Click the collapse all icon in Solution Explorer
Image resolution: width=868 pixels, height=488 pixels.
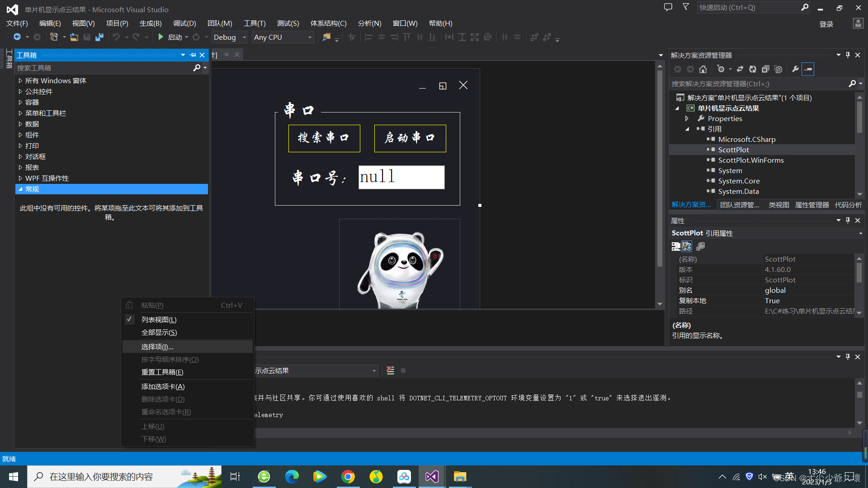pos(765,69)
